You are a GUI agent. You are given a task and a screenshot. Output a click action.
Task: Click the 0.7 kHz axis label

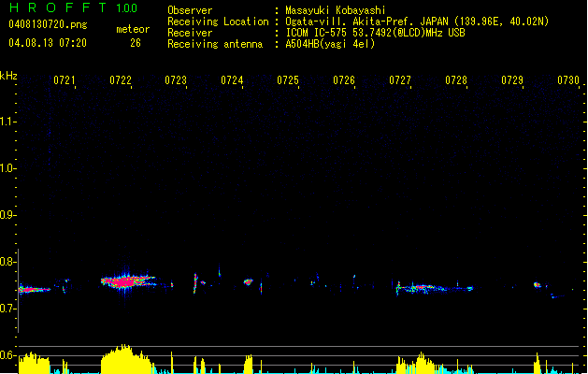(x=7, y=309)
